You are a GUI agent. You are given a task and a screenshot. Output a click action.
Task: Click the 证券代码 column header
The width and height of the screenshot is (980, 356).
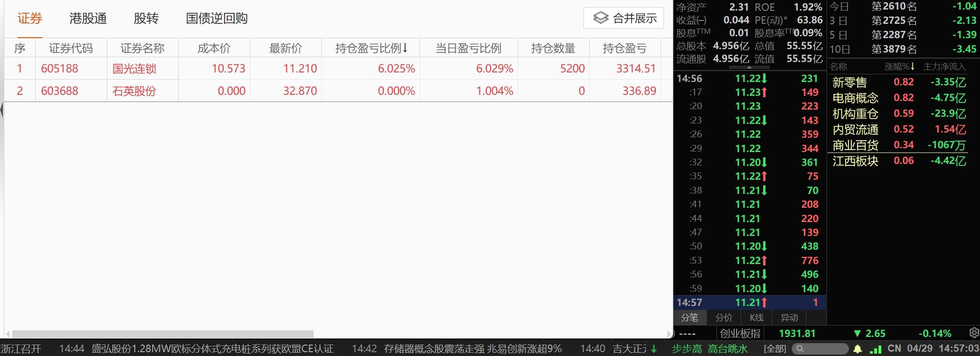point(71,48)
